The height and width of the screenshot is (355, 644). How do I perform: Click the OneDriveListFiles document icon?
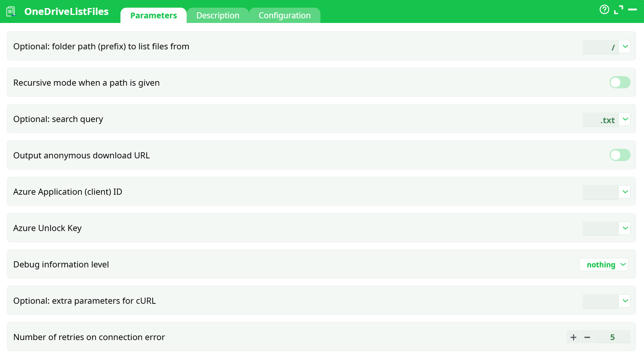pyautogui.click(x=10, y=11)
